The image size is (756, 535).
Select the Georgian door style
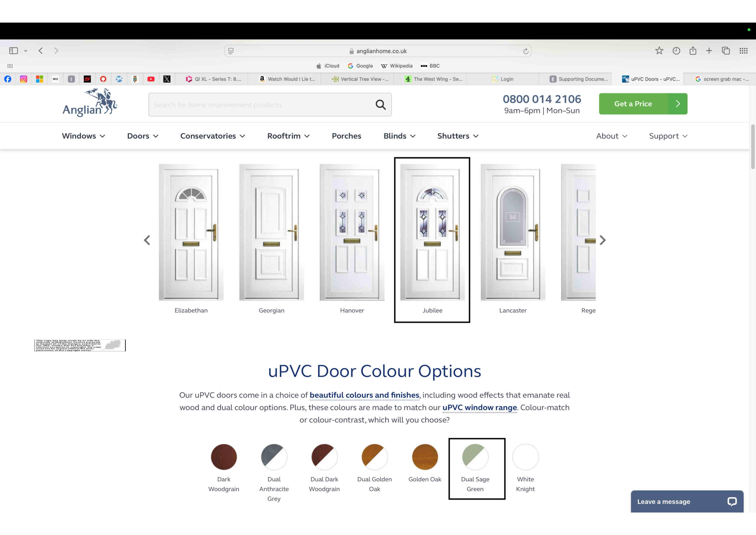pyautogui.click(x=271, y=239)
